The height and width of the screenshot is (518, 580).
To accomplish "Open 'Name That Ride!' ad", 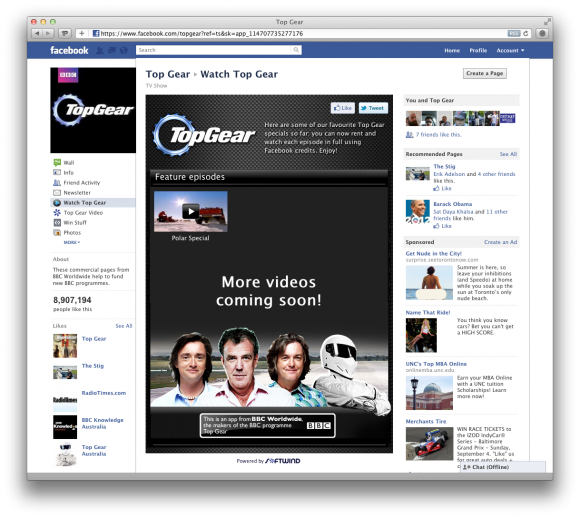I will pyautogui.click(x=428, y=312).
